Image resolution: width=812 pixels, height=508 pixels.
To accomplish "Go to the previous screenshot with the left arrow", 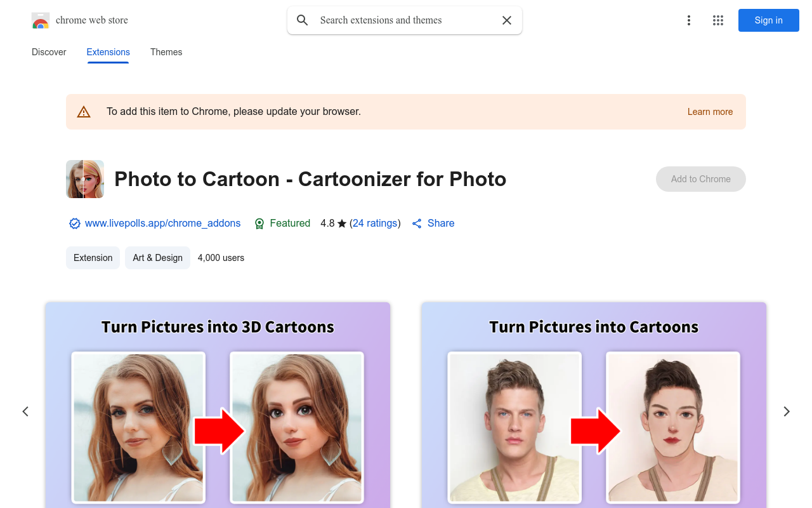I will click(25, 411).
